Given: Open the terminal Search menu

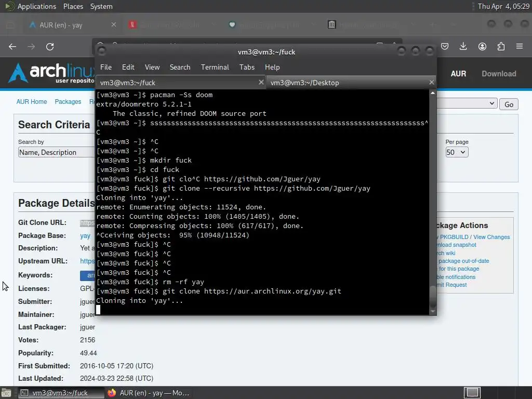Looking at the screenshot, I should point(180,67).
